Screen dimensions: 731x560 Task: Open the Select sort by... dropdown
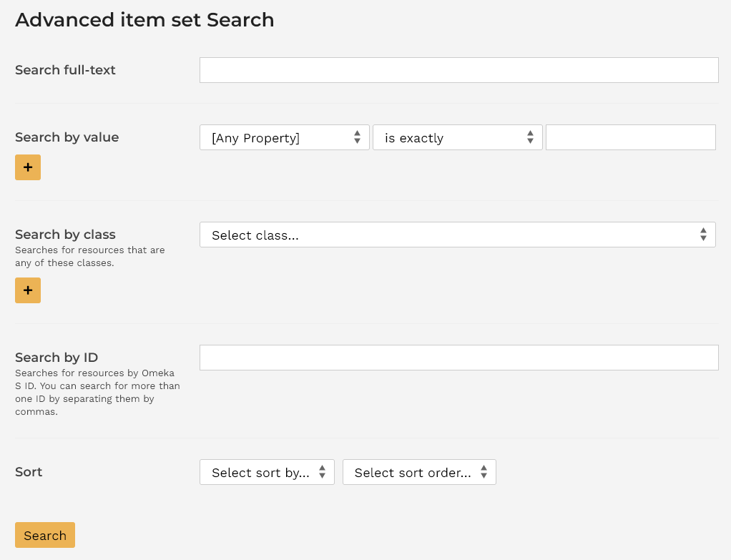coord(267,472)
